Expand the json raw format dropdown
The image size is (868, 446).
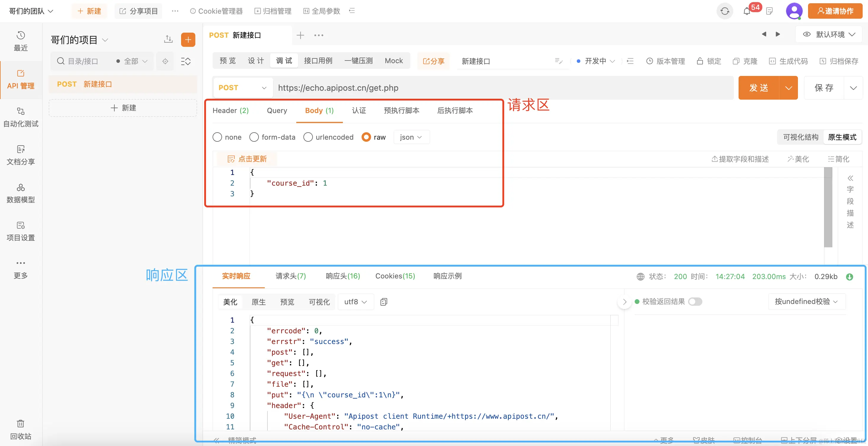point(411,137)
